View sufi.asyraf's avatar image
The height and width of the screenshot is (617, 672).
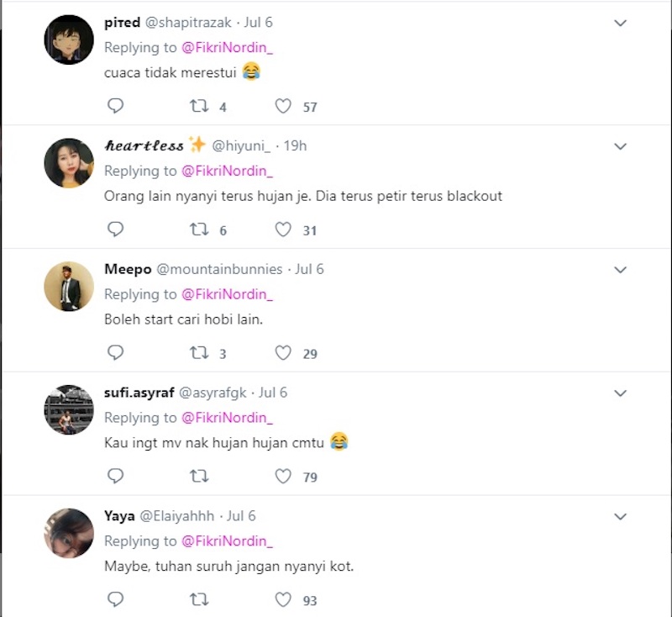pyautogui.click(x=68, y=409)
